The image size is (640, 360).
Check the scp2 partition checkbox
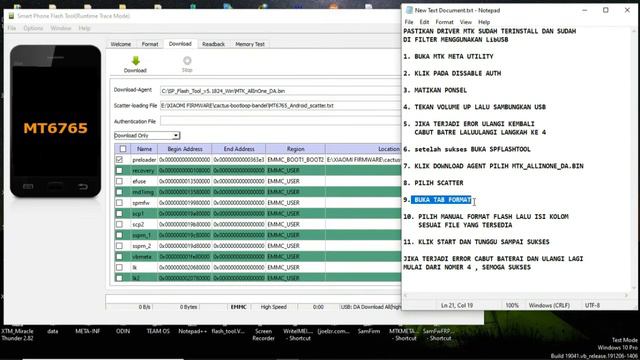tap(119, 224)
